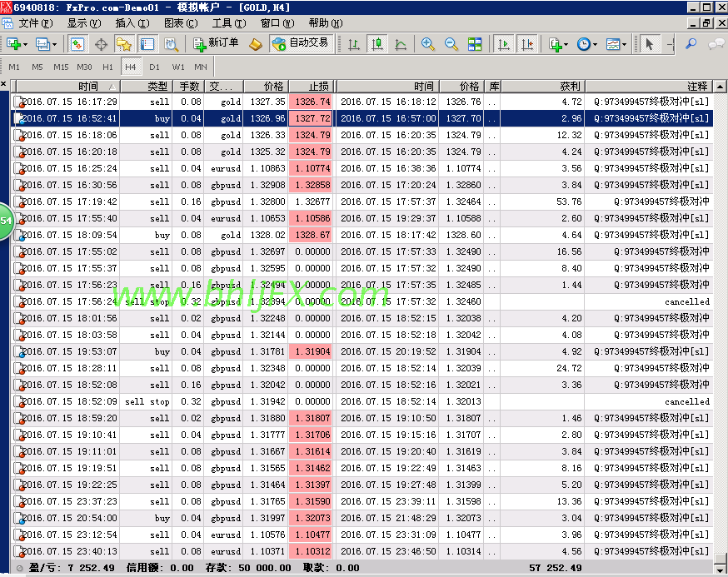The height and width of the screenshot is (577, 728).
Task: Select the eurusd row opened at 23:40:13
Action: coord(362,551)
